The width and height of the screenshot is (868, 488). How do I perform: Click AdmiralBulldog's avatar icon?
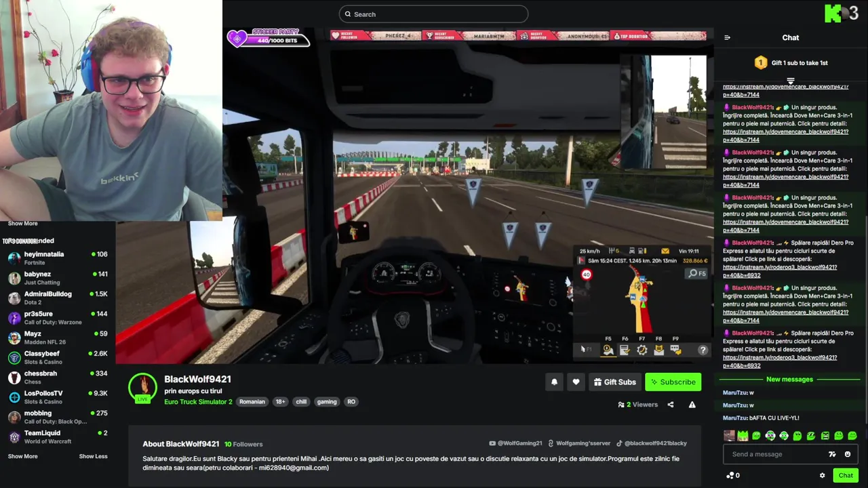point(14,298)
